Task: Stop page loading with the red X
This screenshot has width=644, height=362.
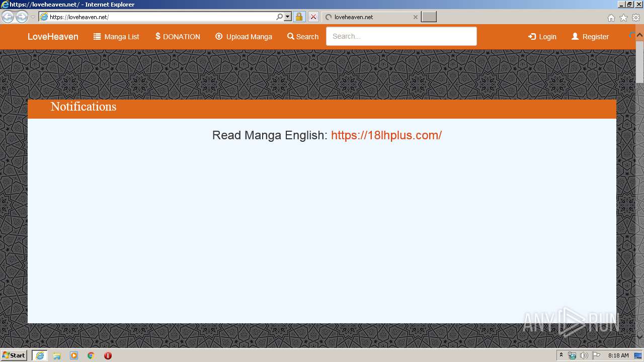Action: click(313, 17)
